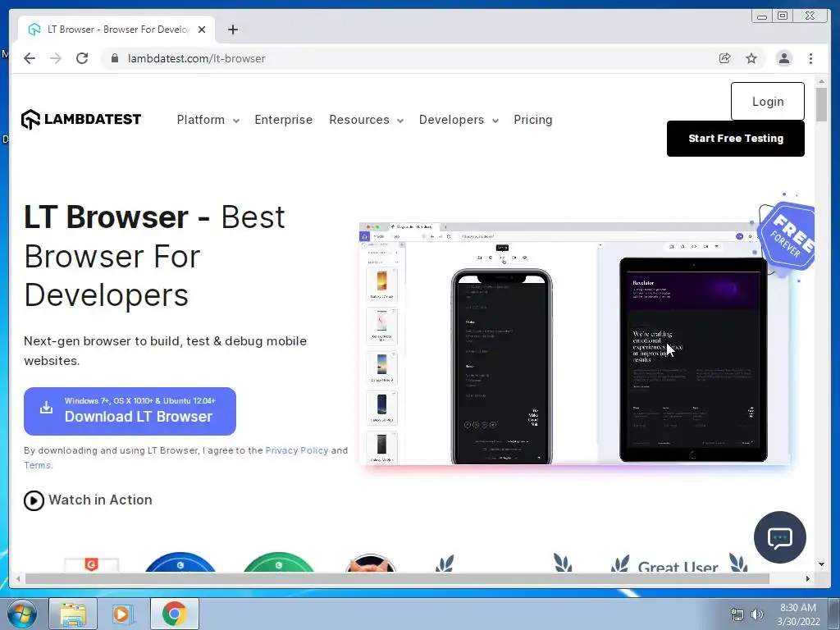
Task: Click the LT Browser product screenshot
Action: coord(574,343)
